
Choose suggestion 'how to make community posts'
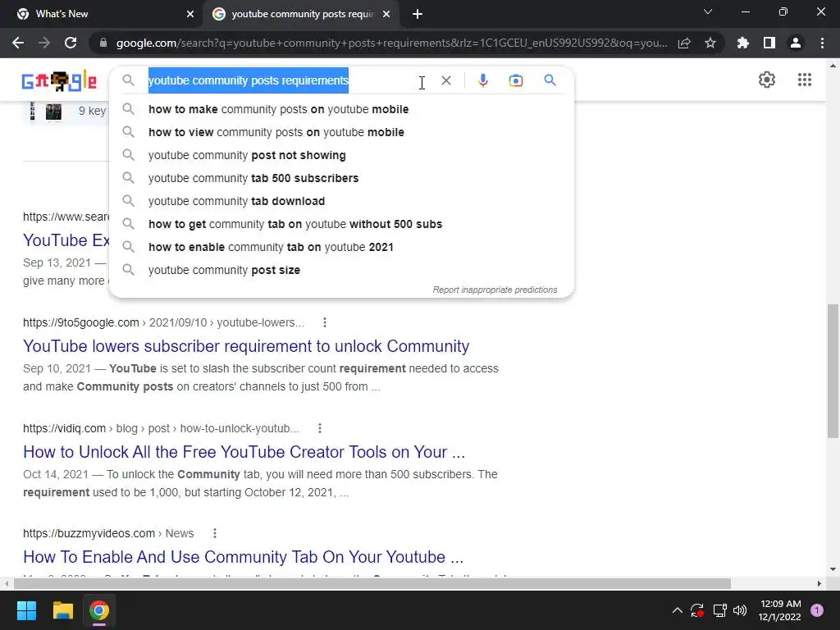341,109
